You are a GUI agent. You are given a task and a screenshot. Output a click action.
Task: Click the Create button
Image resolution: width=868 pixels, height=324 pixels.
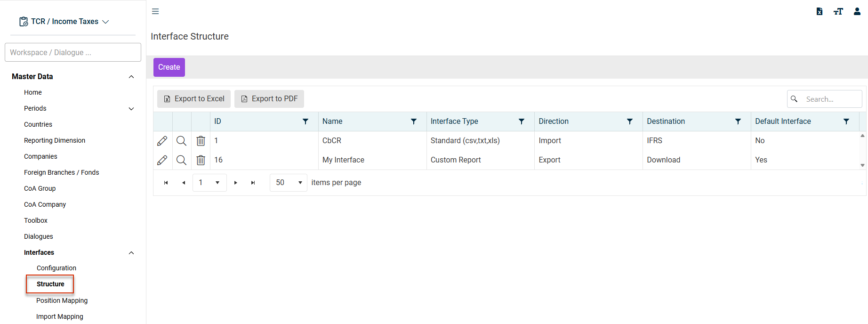169,67
